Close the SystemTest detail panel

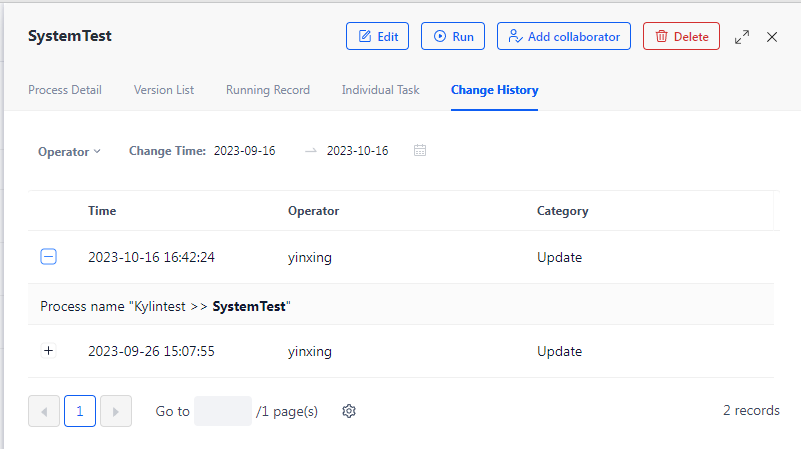click(772, 37)
